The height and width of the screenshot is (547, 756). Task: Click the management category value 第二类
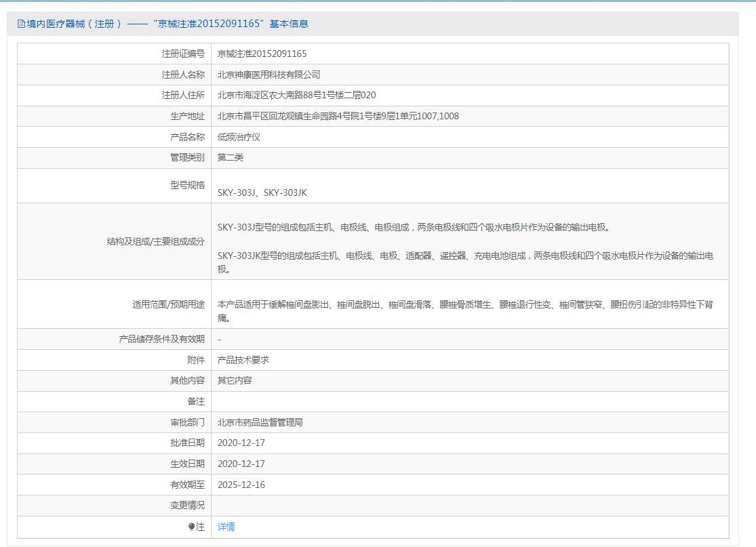[231, 157]
